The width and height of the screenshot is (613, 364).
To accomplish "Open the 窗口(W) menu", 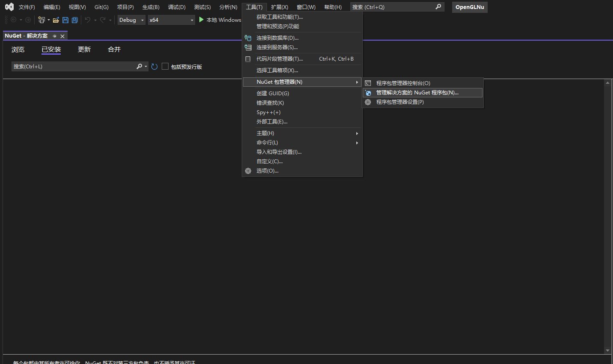I will click(x=306, y=7).
